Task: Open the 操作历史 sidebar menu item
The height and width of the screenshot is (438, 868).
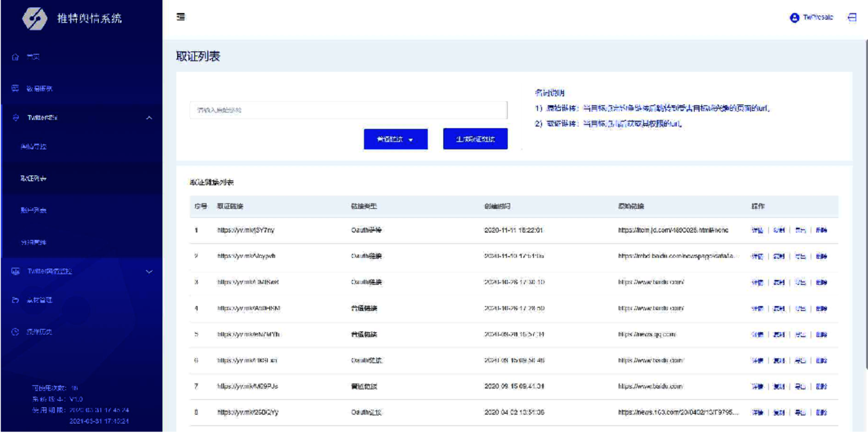Action: click(x=40, y=331)
